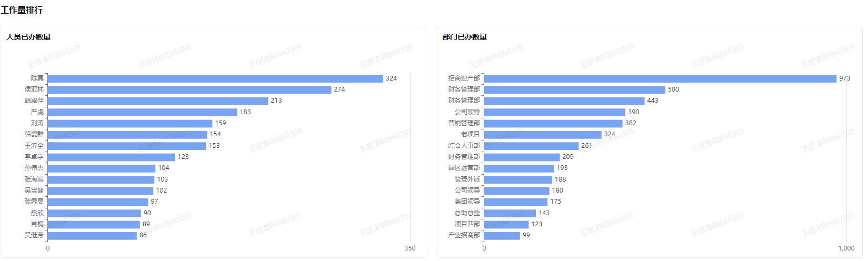
Task: Click the 财务管理部 bar valued 443
Action: point(564,101)
